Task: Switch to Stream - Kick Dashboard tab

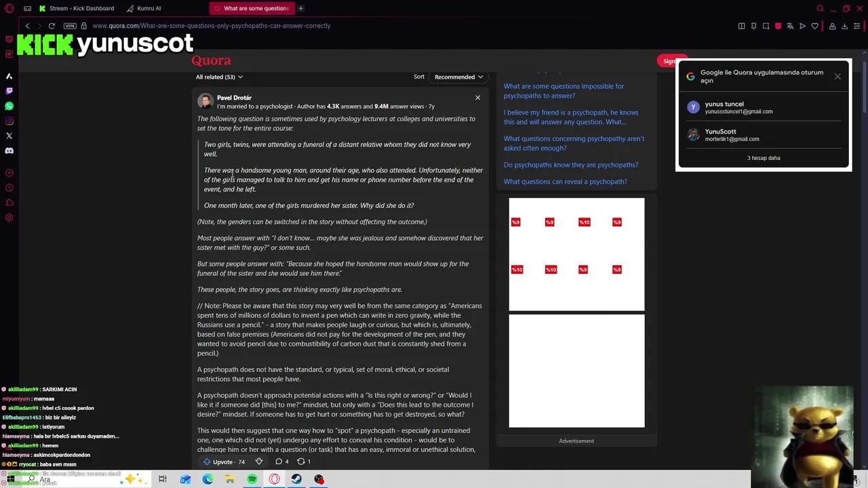Action: [77, 8]
